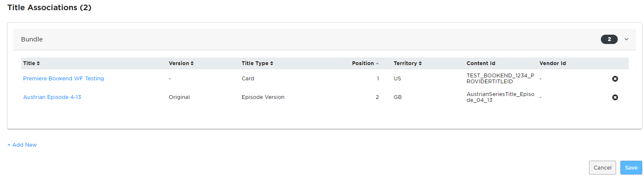Add a new title association
This screenshot has height=178, width=644.
click(22, 145)
